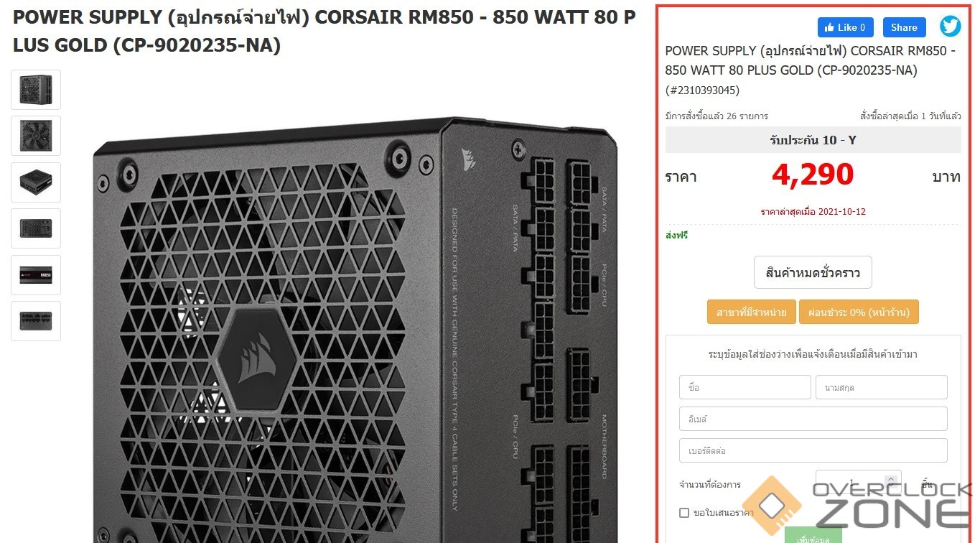Share the product via Facebook Share button
The width and height of the screenshot is (980, 543).
[x=904, y=27]
